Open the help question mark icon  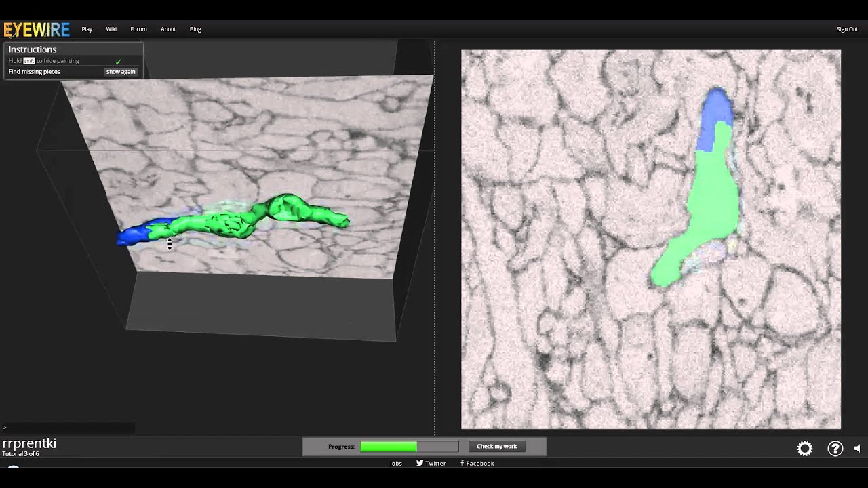pos(835,449)
